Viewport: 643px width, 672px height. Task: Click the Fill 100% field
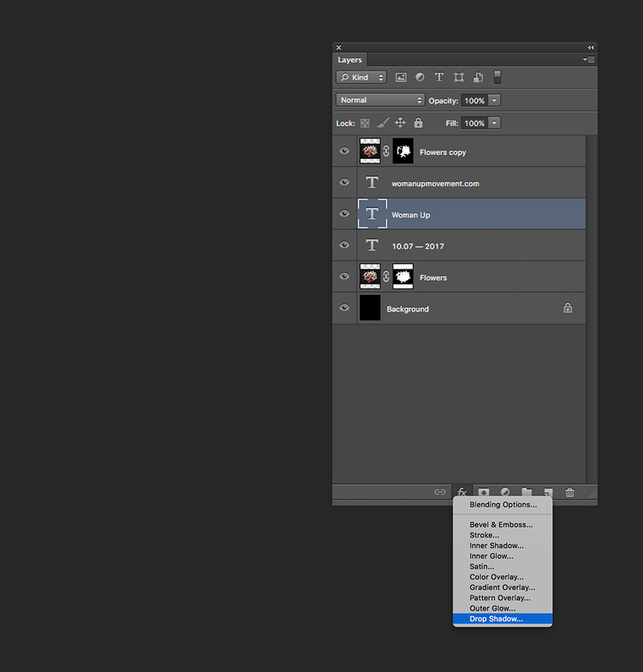474,123
